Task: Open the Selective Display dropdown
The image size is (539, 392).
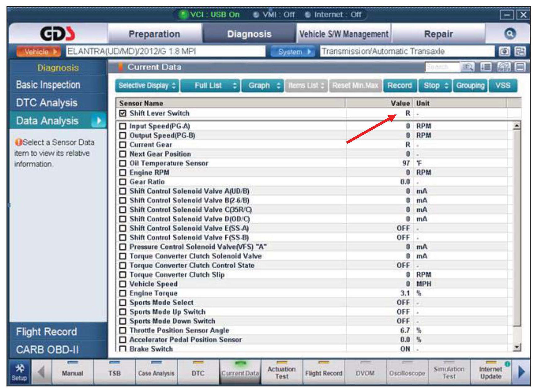Action: pos(147,86)
